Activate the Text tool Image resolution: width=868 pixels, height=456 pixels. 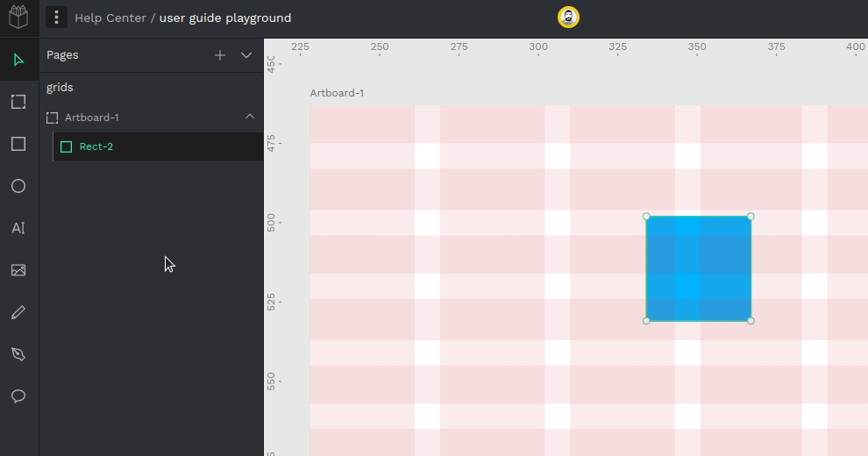(18, 228)
